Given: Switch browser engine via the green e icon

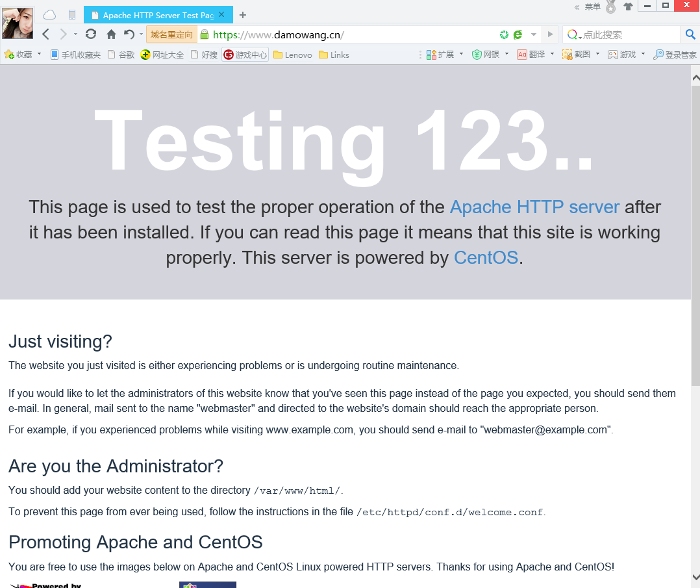Looking at the screenshot, I should (x=518, y=35).
